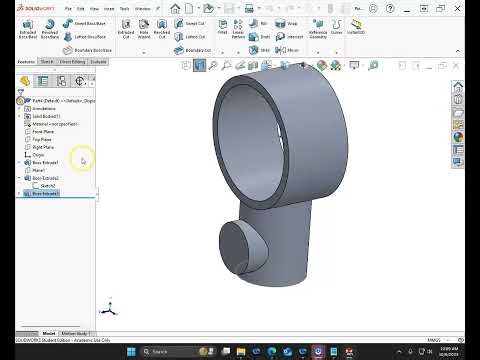Choose Lofted Cut feature
Screen dimensions: 480x360
pyautogui.click(x=189, y=37)
